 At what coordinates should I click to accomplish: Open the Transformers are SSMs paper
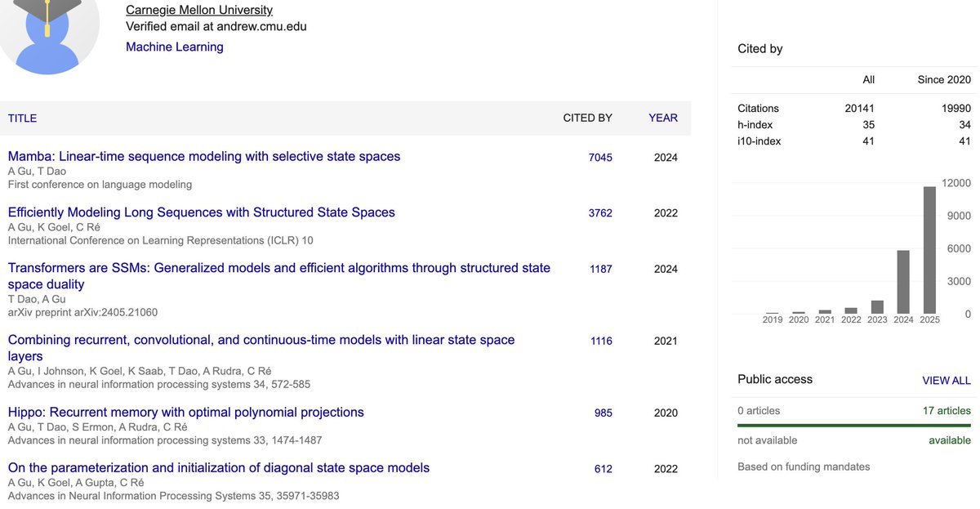[x=279, y=275]
